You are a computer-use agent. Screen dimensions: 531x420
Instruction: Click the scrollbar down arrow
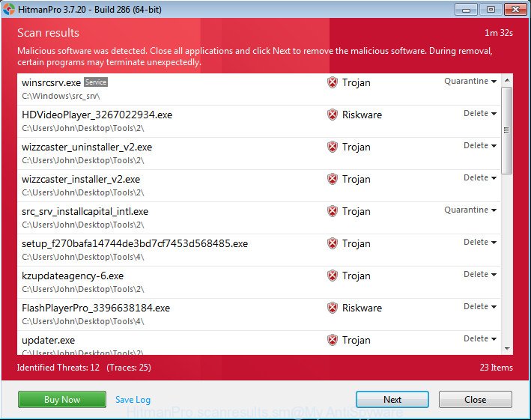(x=507, y=348)
